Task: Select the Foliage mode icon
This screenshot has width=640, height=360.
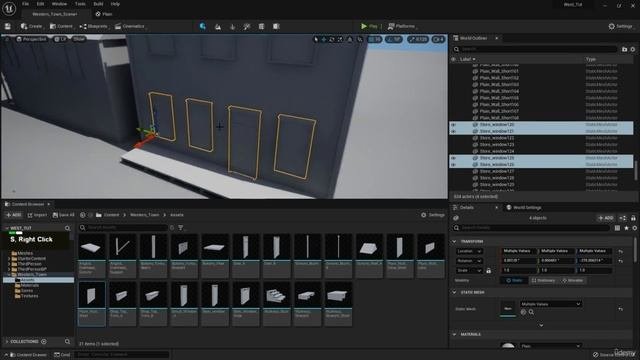Action: pos(232,27)
